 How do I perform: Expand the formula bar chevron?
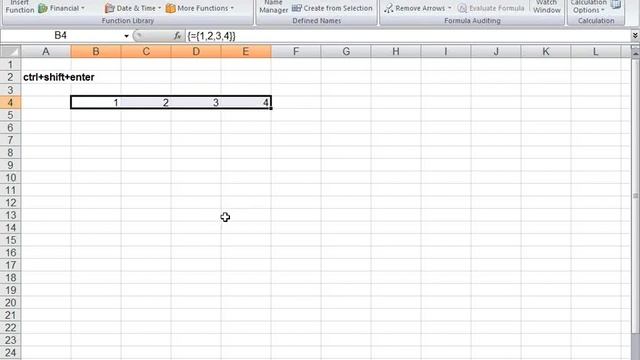coord(635,36)
